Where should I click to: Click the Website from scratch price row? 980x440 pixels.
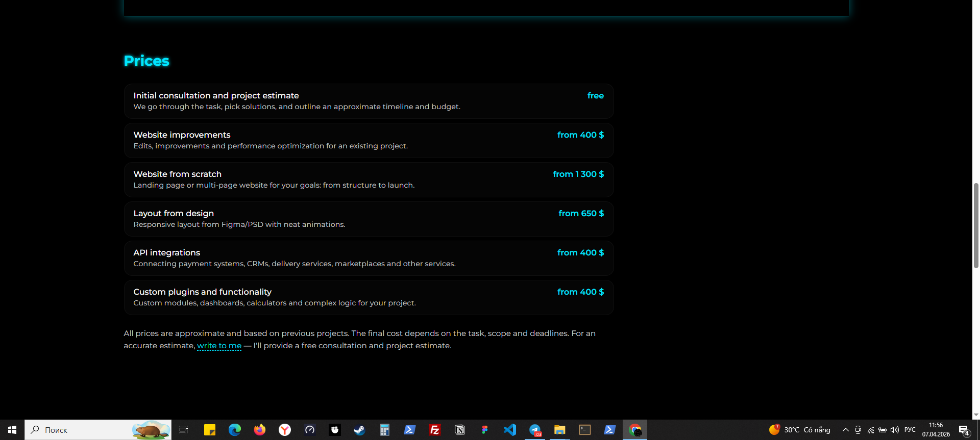[x=369, y=179]
